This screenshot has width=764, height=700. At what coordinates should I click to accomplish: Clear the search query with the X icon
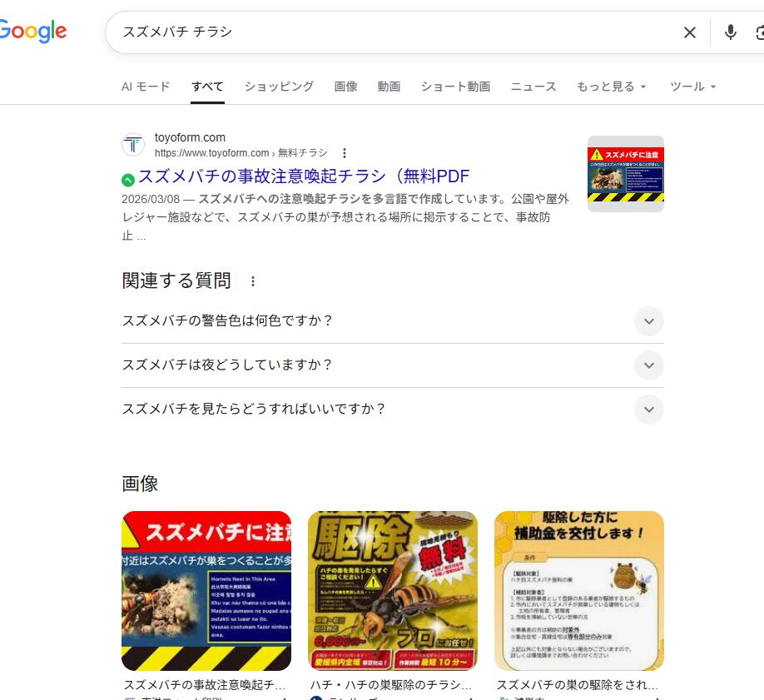[689, 32]
